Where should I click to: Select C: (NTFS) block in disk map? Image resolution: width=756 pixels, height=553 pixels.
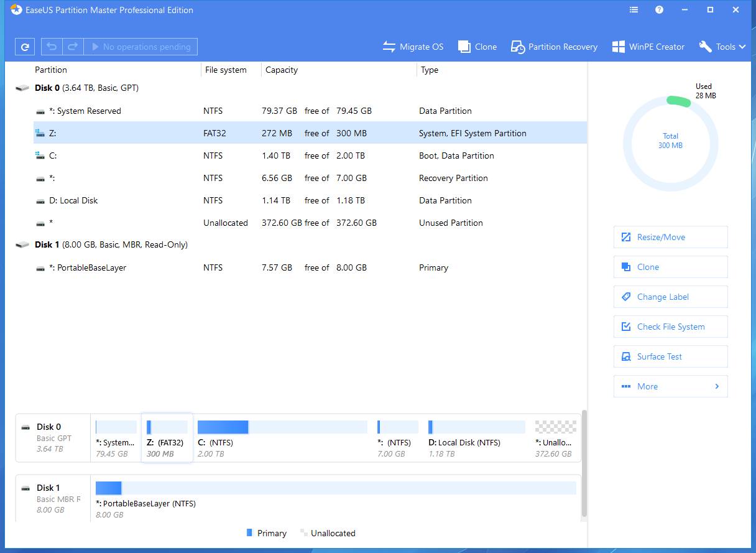(283, 438)
